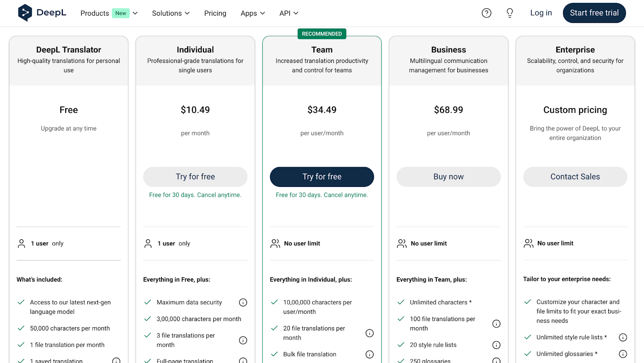
Task: Click Start free trial
Action: (594, 12)
